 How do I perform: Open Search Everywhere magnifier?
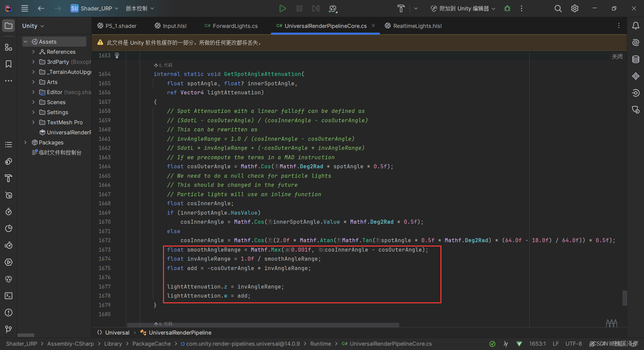pyautogui.click(x=558, y=8)
